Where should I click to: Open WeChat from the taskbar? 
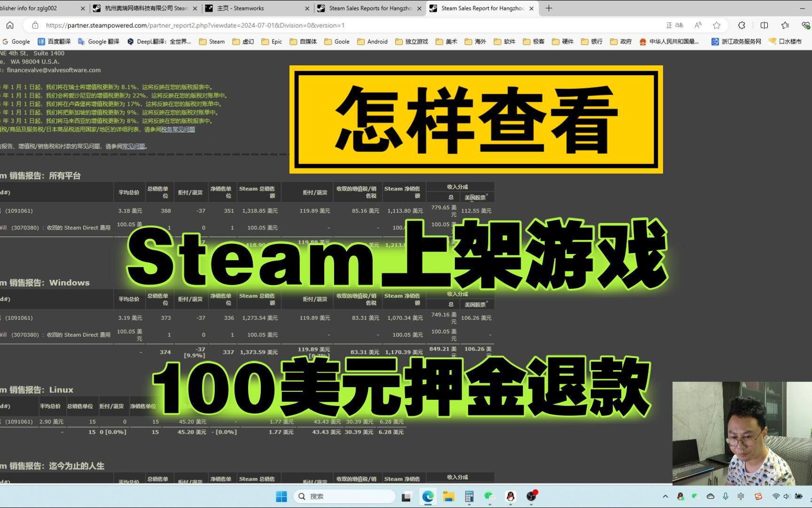pyautogui.click(x=490, y=496)
